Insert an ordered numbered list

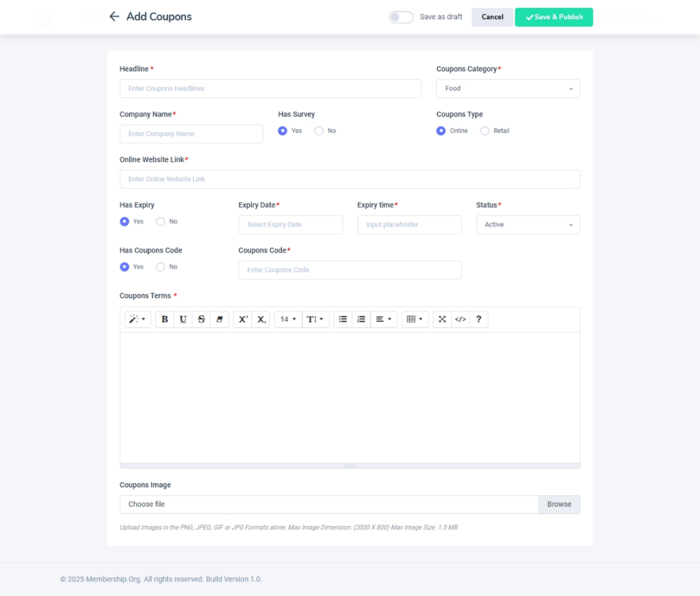click(x=361, y=319)
